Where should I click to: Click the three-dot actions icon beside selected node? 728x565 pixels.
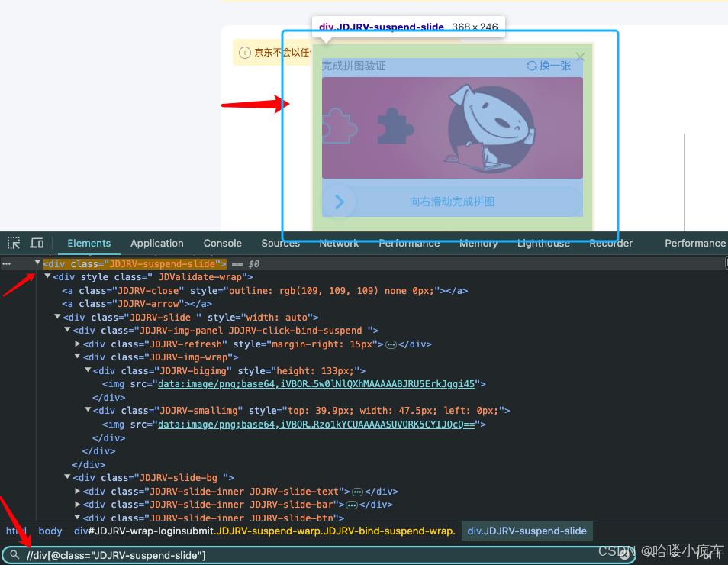(x=7, y=264)
